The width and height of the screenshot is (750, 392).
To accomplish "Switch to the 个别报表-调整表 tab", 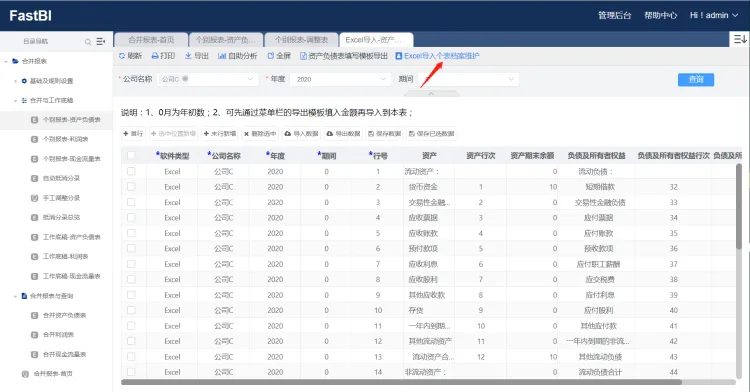I will coord(301,40).
